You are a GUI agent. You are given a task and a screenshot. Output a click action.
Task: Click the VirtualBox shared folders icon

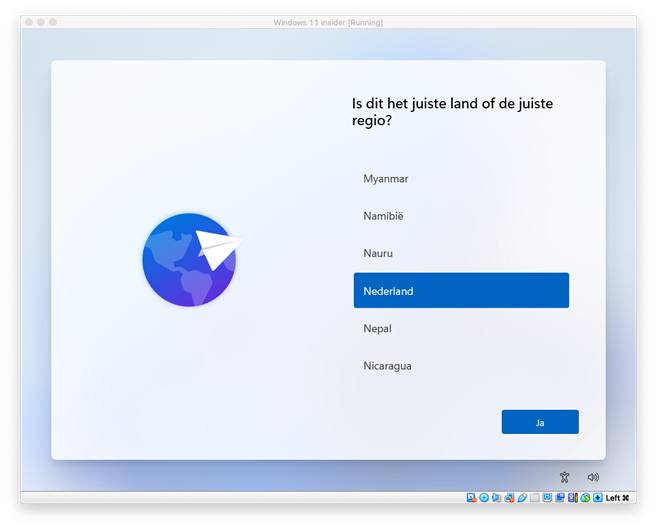[534, 498]
